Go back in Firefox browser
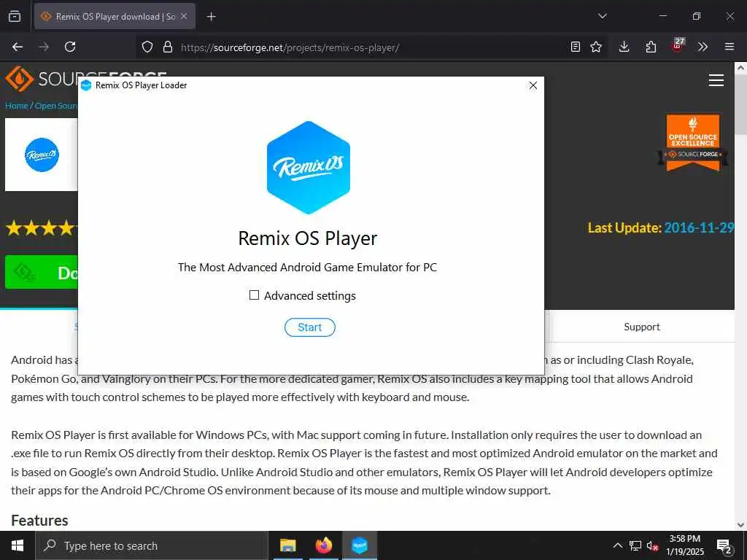Viewport: 747px width, 560px height. click(18, 47)
